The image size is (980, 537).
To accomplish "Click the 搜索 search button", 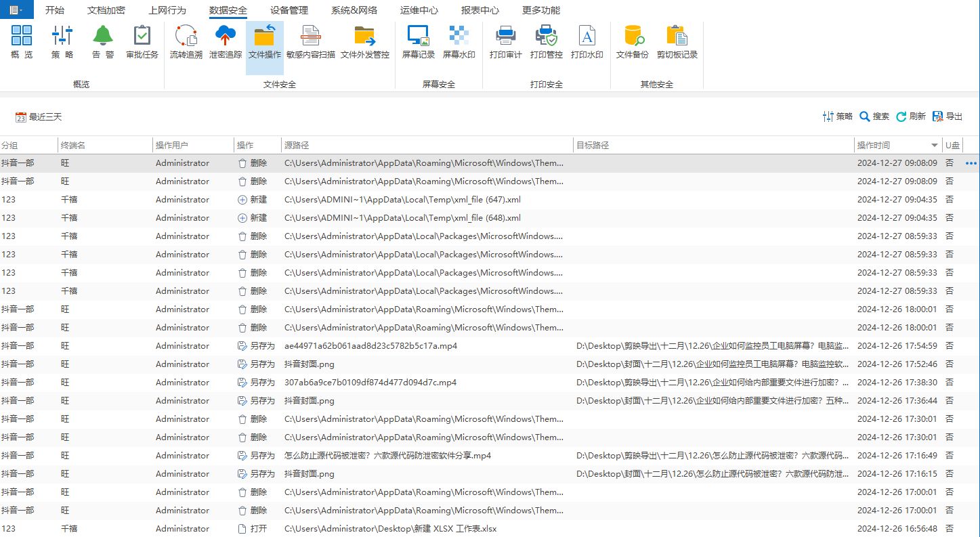I will [x=874, y=116].
